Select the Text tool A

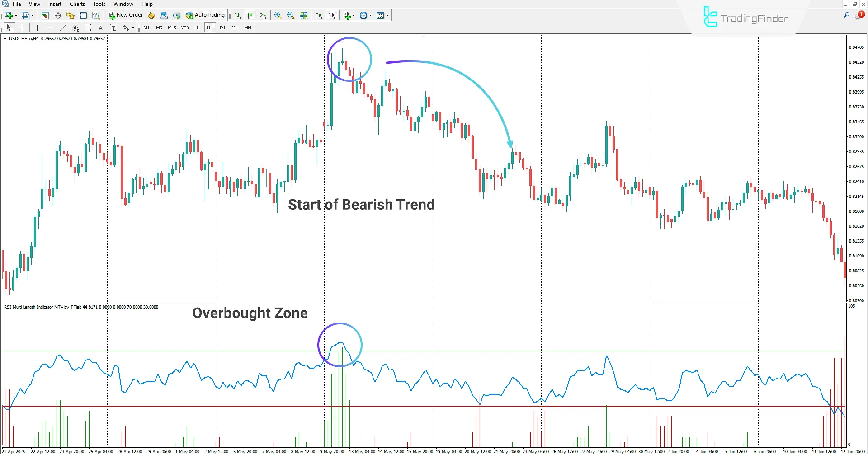pyautogui.click(x=100, y=28)
